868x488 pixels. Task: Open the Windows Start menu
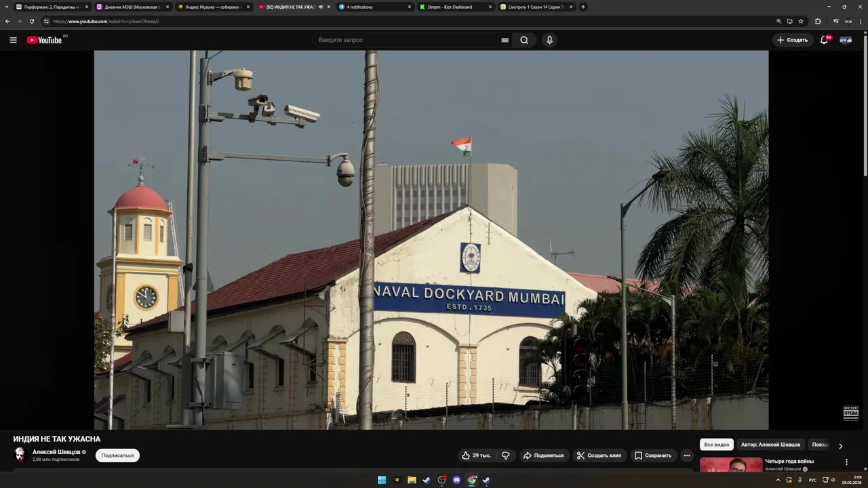[382, 480]
